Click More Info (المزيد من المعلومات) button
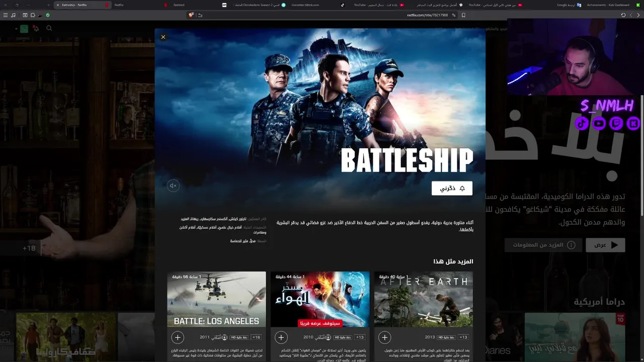Image resolution: width=644 pixels, height=362 pixels. pyautogui.click(x=544, y=245)
